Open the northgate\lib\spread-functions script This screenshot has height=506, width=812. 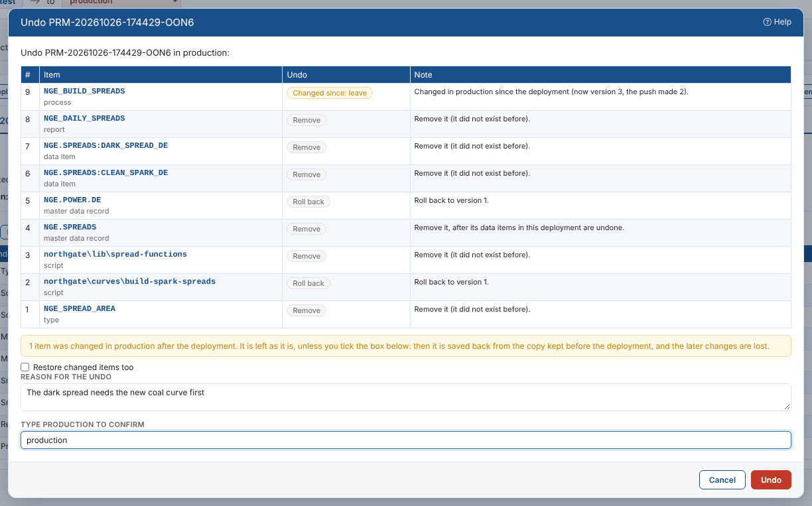pyautogui.click(x=115, y=254)
